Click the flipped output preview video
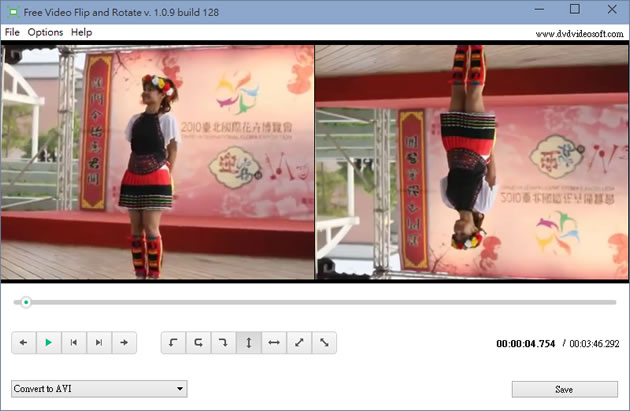Image resolution: width=630 pixels, height=411 pixels. pyautogui.click(x=471, y=161)
